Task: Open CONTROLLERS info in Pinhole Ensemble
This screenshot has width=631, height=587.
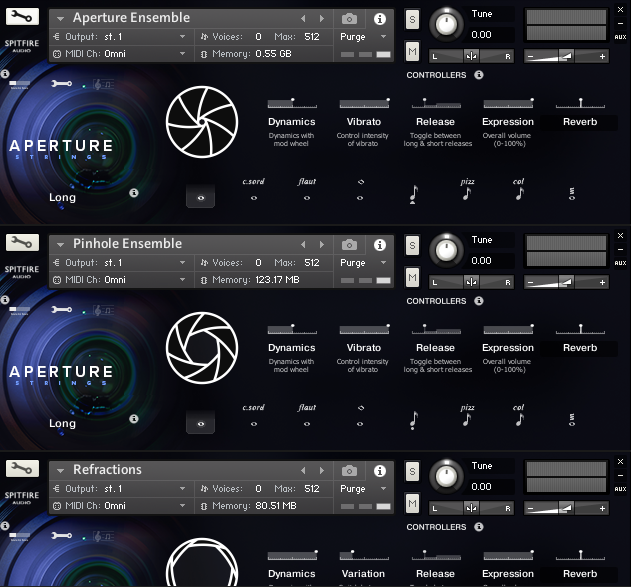Action: pyautogui.click(x=478, y=301)
